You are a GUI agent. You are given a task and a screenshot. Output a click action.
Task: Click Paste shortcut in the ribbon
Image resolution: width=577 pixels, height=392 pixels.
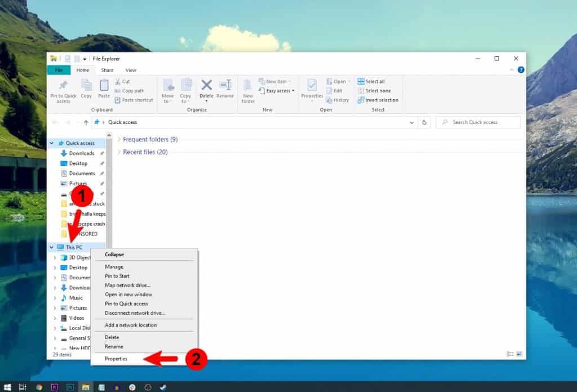[x=134, y=100]
